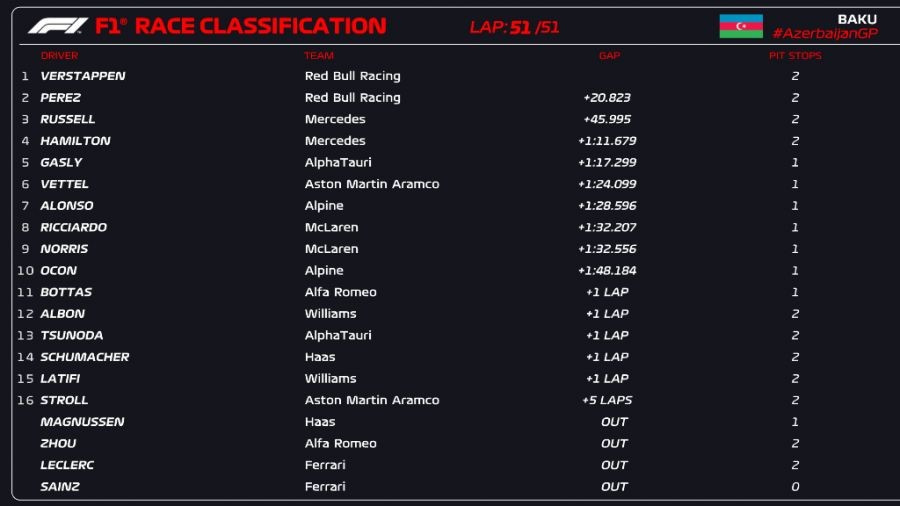Open the #AzerbaijanGP hashtag link
The image size is (900, 506).
(824, 34)
